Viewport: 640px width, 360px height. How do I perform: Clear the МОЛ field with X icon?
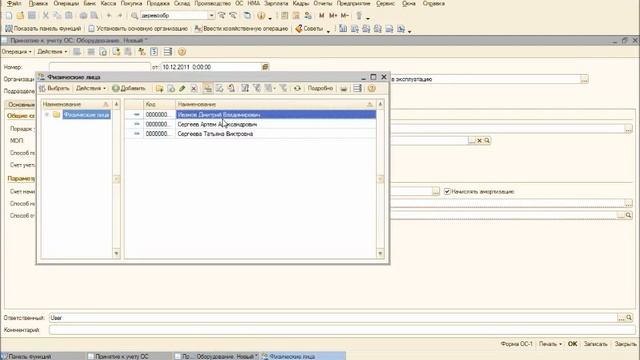[480, 140]
